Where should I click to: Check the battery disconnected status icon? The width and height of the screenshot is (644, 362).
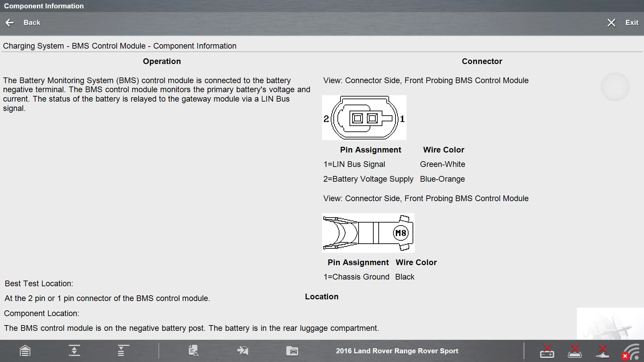547,351
